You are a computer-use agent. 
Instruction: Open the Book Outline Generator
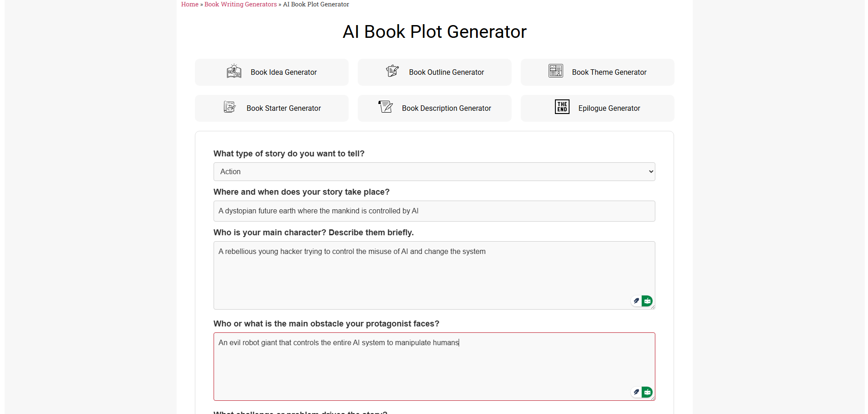[434, 72]
